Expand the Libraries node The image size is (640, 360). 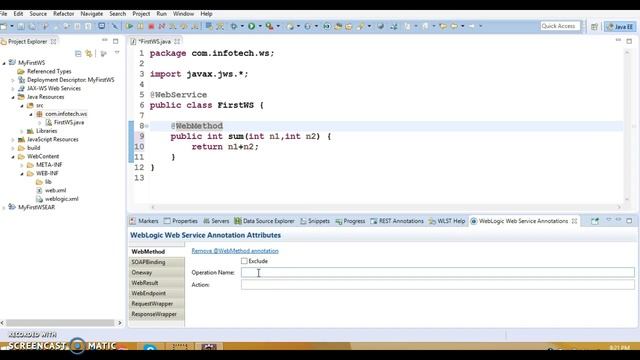[22, 131]
